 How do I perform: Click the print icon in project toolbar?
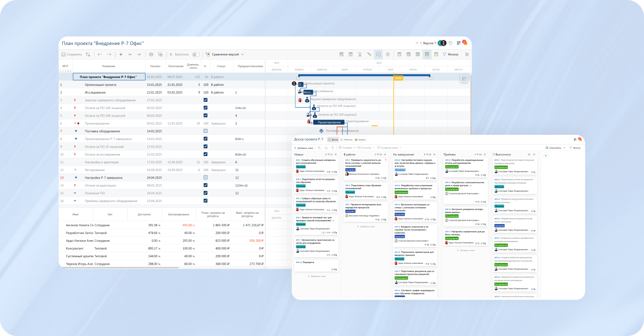(x=151, y=55)
